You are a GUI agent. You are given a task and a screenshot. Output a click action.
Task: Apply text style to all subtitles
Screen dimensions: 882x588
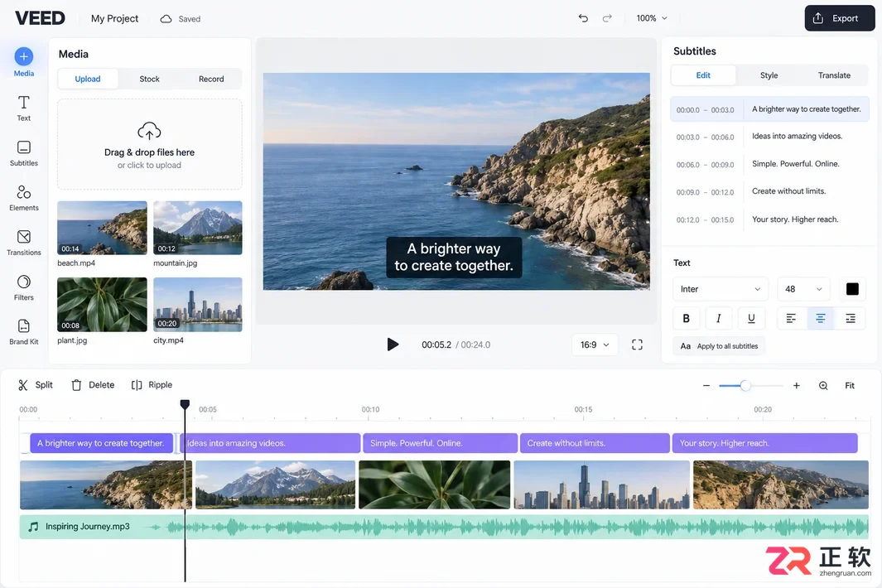(719, 346)
